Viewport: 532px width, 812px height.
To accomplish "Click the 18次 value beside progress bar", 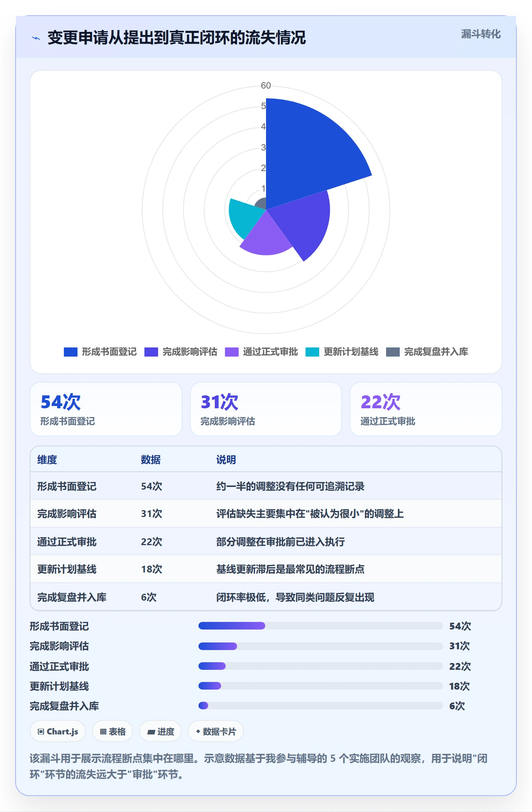I will click(459, 686).
